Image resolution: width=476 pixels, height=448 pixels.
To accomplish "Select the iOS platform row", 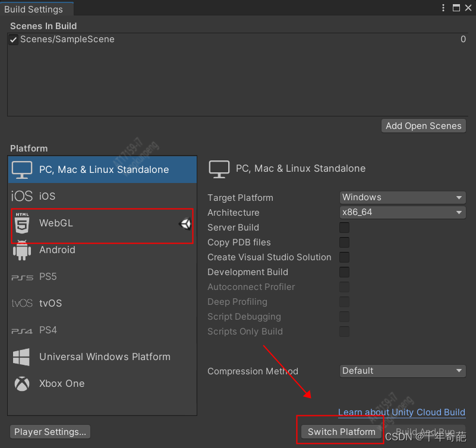I will point(102,196).
